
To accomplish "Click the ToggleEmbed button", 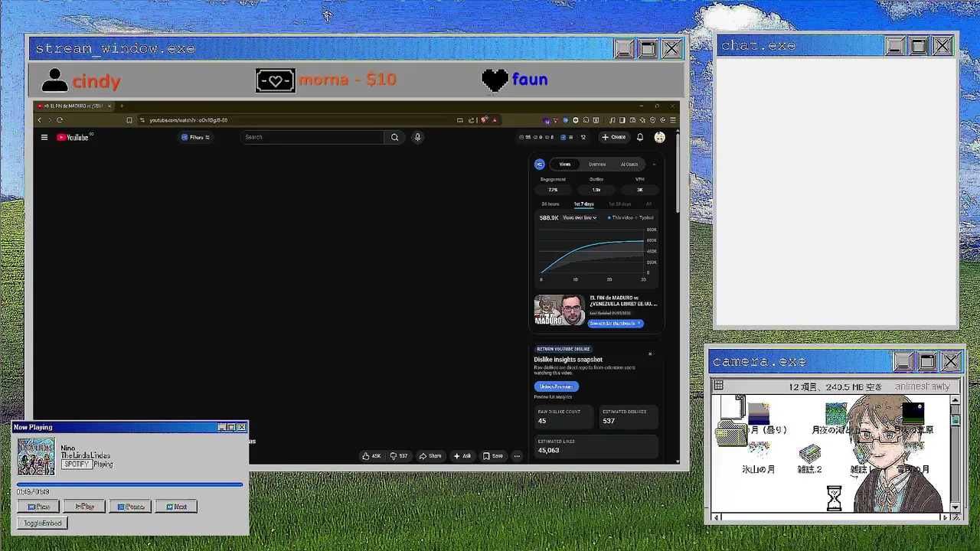I will click(x=42, y=523).
